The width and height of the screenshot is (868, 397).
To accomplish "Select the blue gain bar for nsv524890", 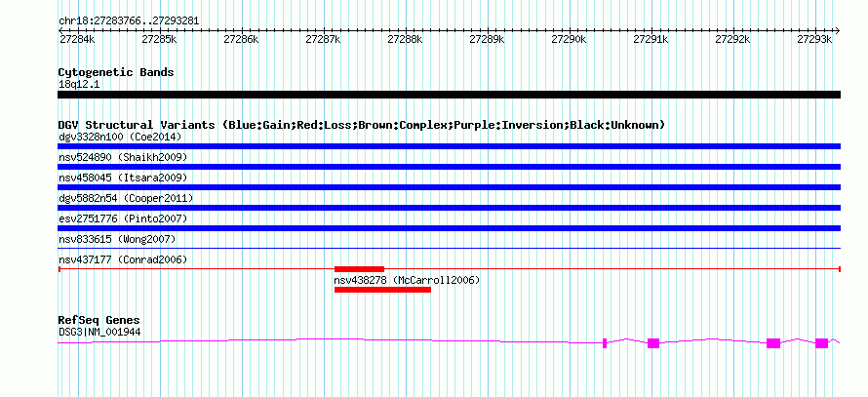I will [449, 167].
